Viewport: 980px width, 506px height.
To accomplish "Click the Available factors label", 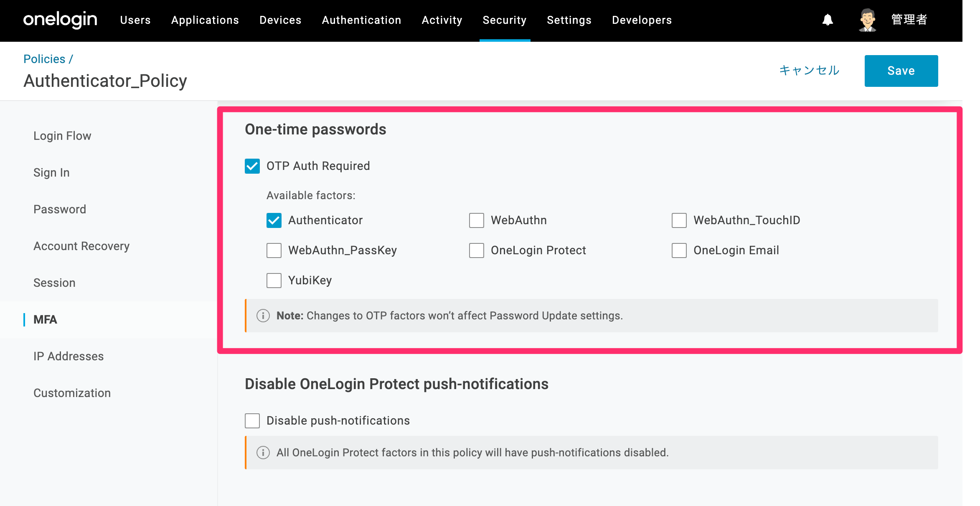I will [311, 195].
